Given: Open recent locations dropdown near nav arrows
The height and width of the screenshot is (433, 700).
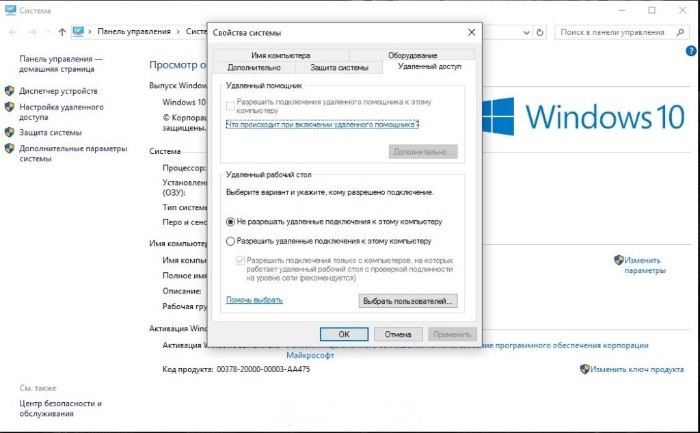Looking at the screenshot, I should [48, 32].
